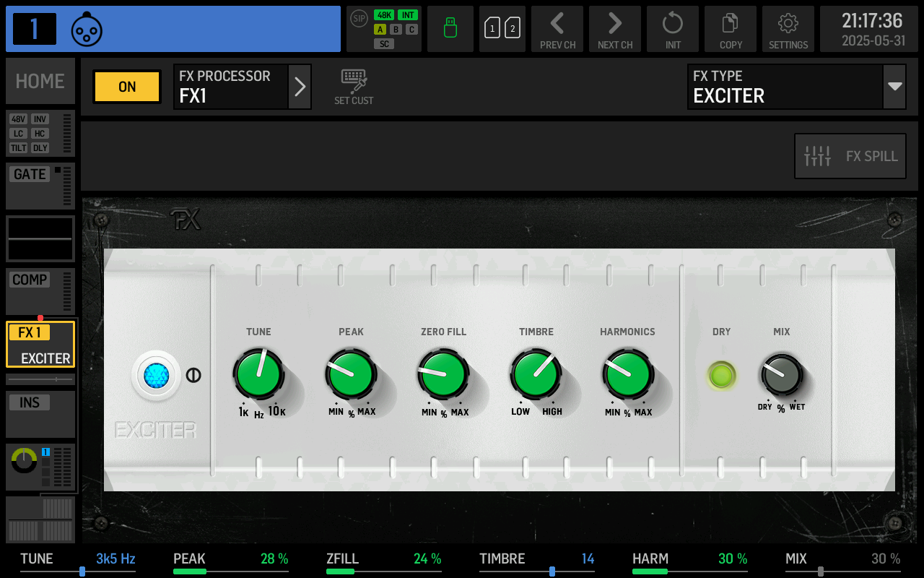Image resolution: width=924 pixels, height=578 pixels.
Task: Go to previous channel with PREV CH arrow
Action: 557,28
